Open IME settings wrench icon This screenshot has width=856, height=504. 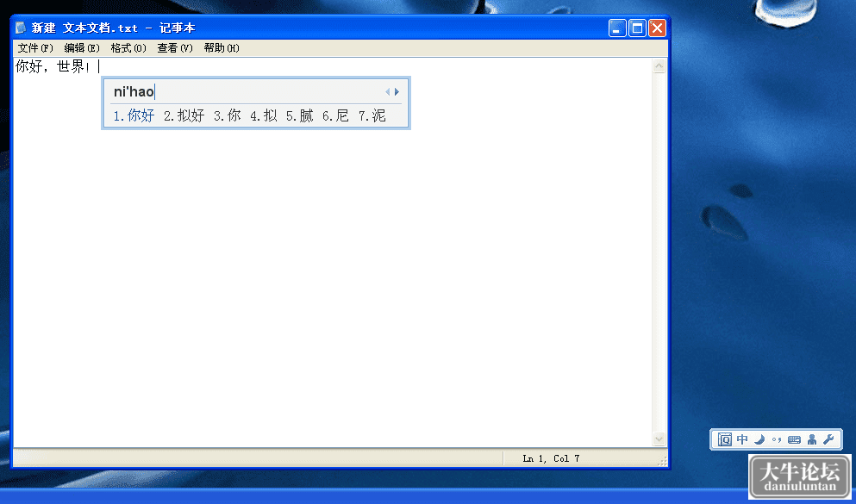pyautogui.click(x=828, y=439)
